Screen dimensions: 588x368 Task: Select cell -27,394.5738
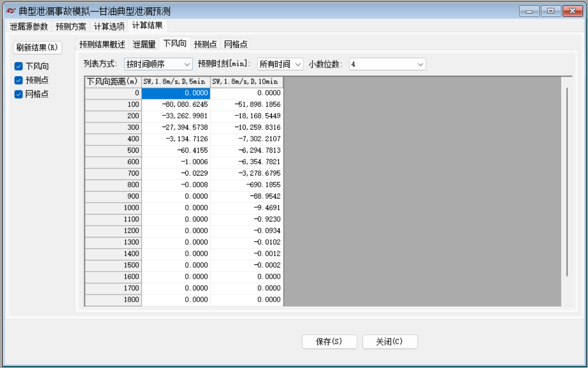click(x=176, y=128)
